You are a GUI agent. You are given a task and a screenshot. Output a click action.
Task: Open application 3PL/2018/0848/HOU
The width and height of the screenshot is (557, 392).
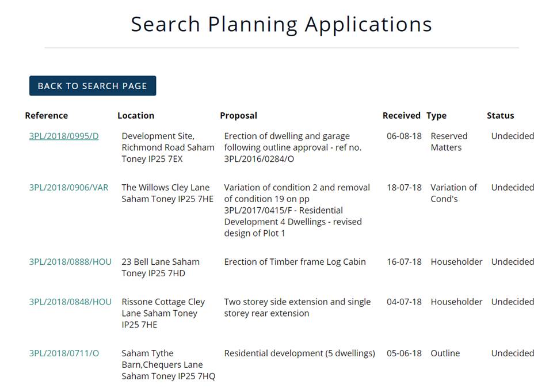coord(70,302)
